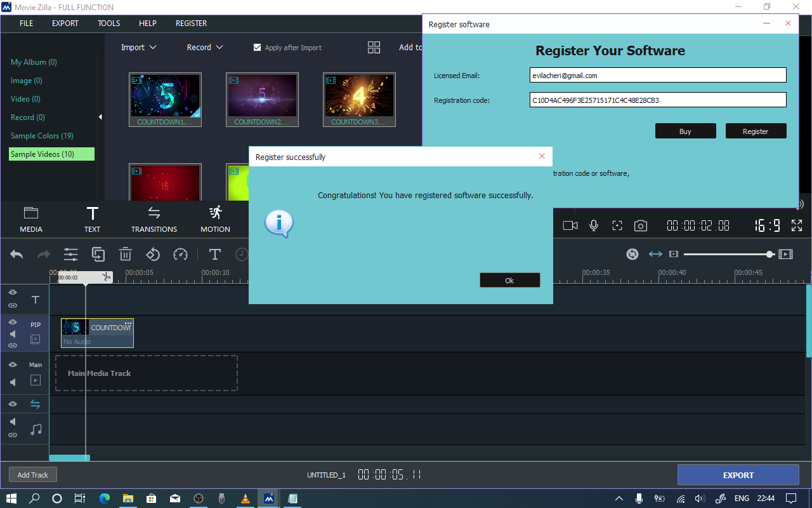Click the small zoom-out filmstrip icon

click(674, 254)
